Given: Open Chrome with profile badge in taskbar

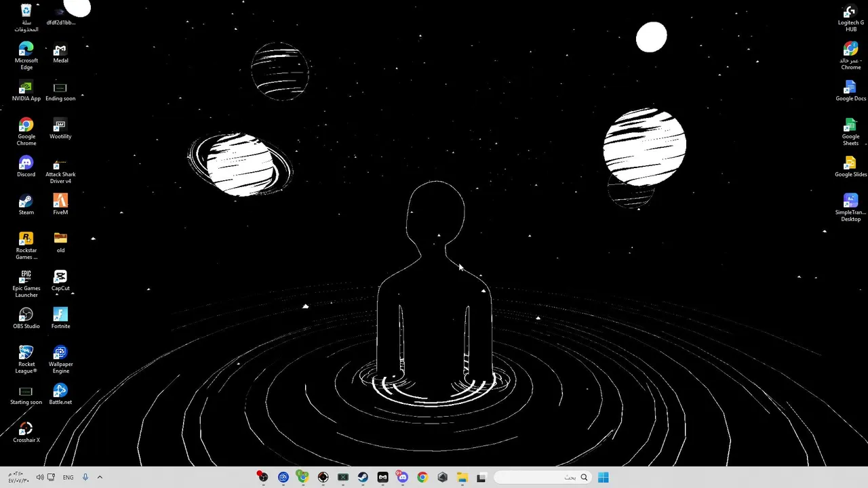Looking at the screenshot, I should 302,477.
